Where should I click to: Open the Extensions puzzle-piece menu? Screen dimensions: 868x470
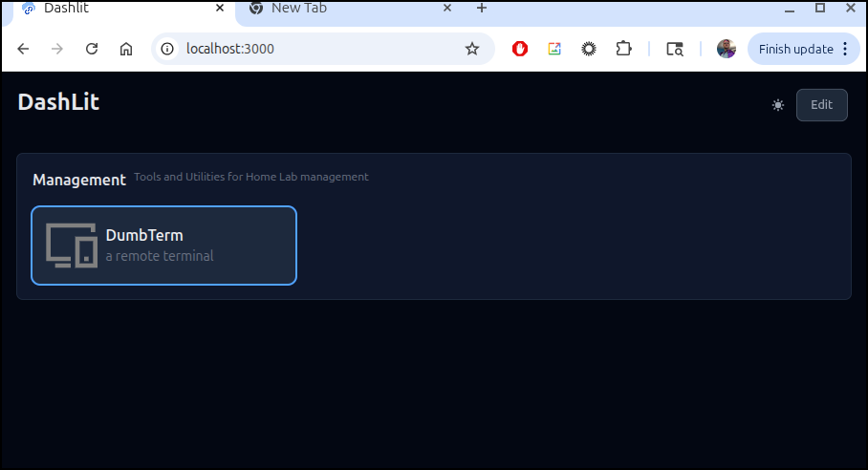pyautogui.click(x=623, y=49)
